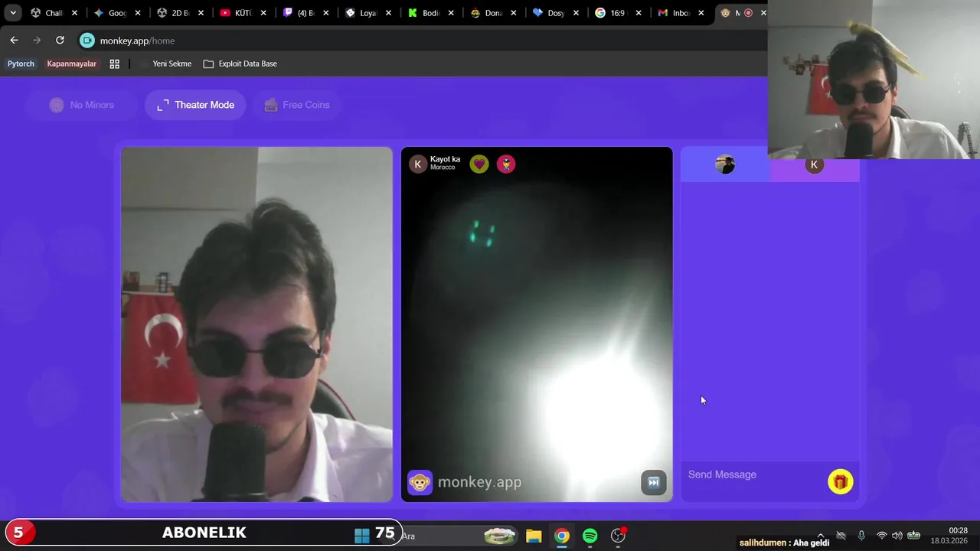Close the active monkey.app tab
This screenshot has width=980, height=551.
click(763, 13)
